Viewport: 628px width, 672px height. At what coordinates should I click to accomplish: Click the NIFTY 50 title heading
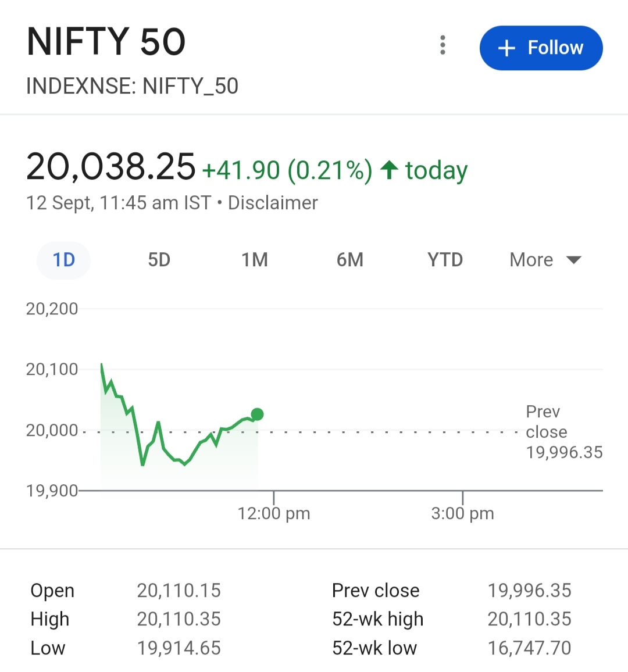106,42
